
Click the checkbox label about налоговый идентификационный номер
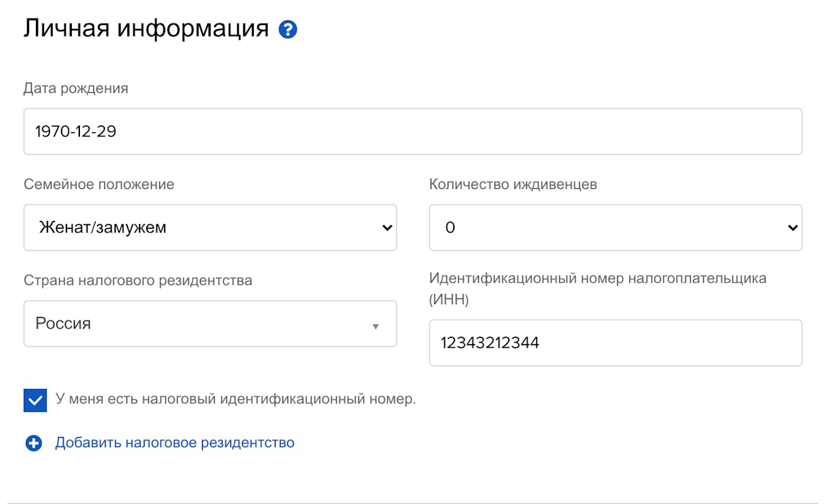tap(236, 399)
